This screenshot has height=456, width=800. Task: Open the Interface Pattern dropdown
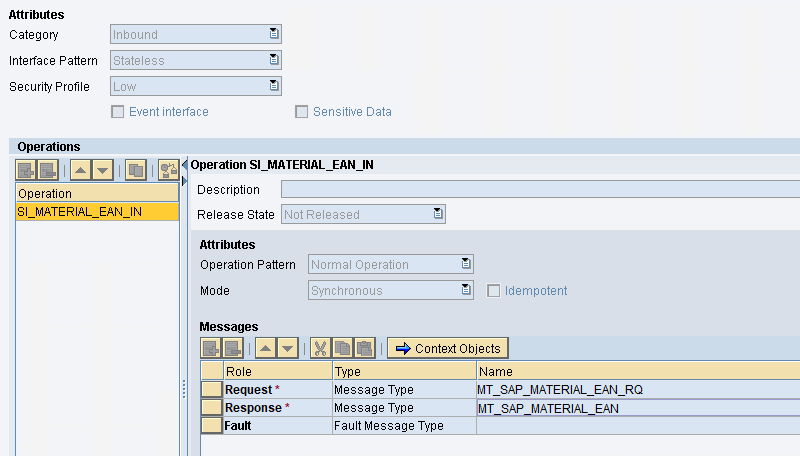pyautogui.click(x=274, y=60)
